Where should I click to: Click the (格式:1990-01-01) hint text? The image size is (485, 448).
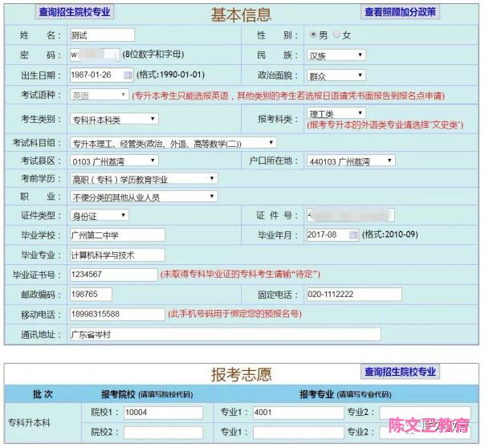[x=170, y=75]
